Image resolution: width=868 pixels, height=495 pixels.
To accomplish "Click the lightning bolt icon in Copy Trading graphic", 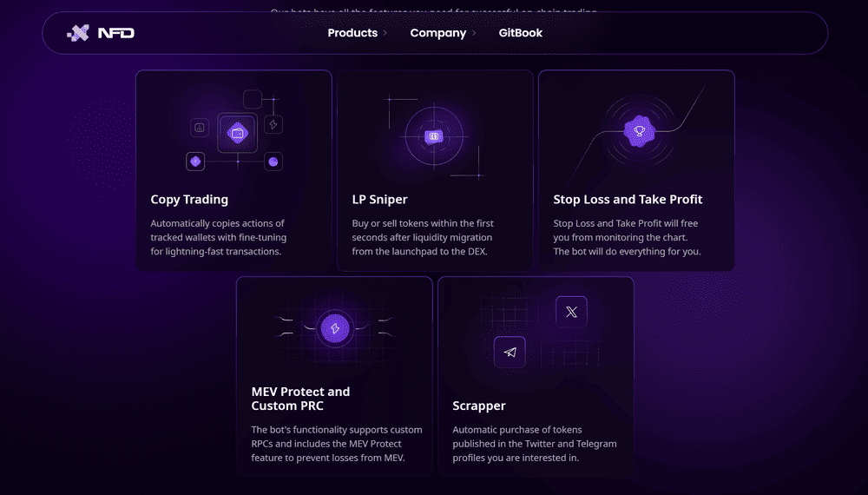I will [x=273, y=124].
